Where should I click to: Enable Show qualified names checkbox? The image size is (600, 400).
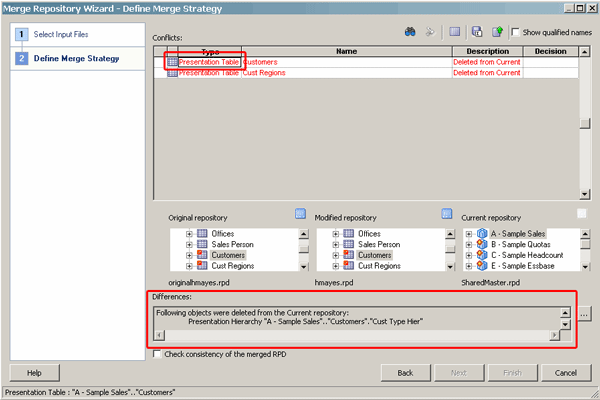click(515, 32)
